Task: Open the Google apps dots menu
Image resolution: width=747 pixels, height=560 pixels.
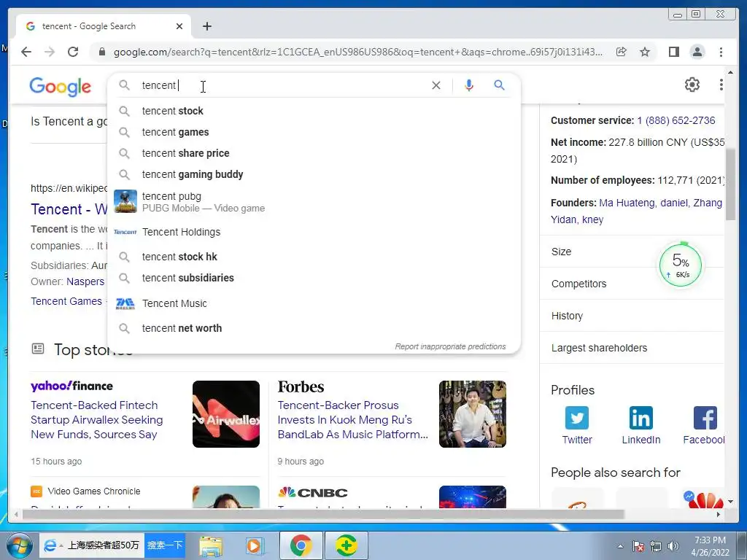Action: (x=721, y=85)
